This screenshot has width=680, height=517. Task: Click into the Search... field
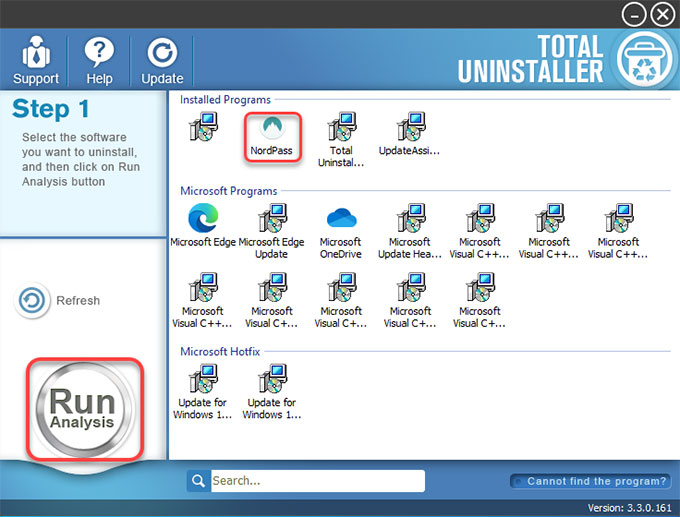[317, 481]
